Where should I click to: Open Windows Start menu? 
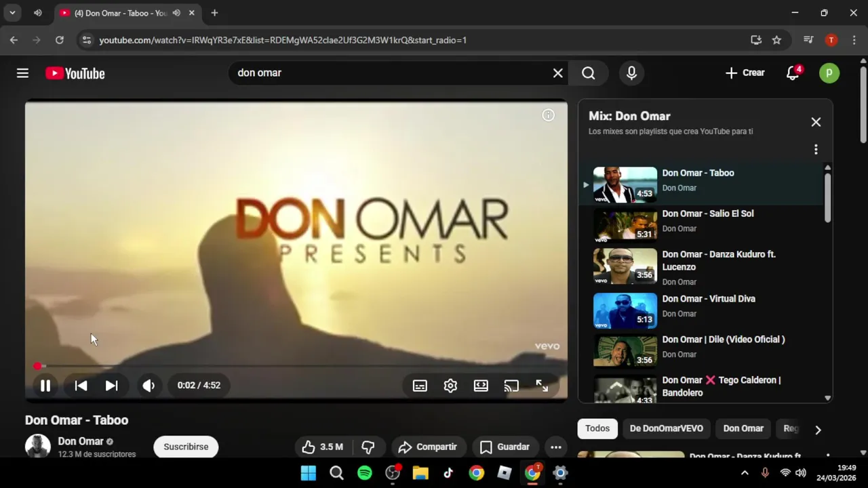pyautogui.click(x=309, y=473)
